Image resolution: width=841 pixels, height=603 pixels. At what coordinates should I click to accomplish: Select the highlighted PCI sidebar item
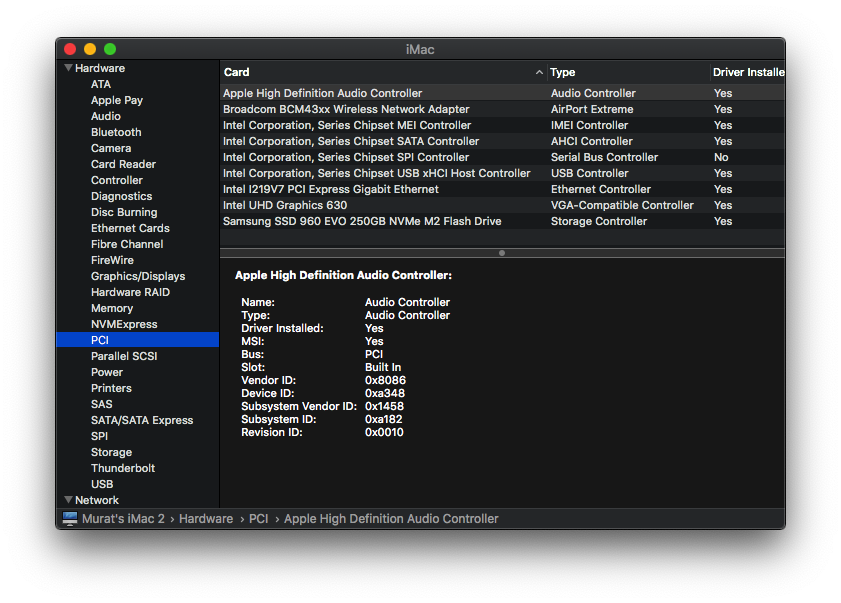tap(137, 340)
